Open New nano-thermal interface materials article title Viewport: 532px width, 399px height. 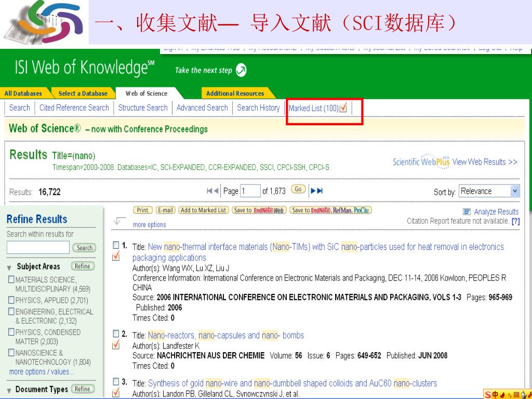[x=318, y=252]
